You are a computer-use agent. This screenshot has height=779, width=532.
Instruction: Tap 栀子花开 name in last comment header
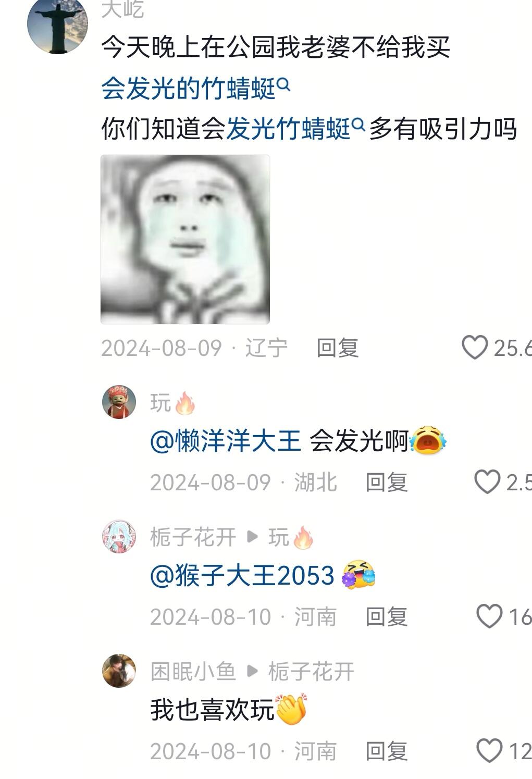point(311,672)
